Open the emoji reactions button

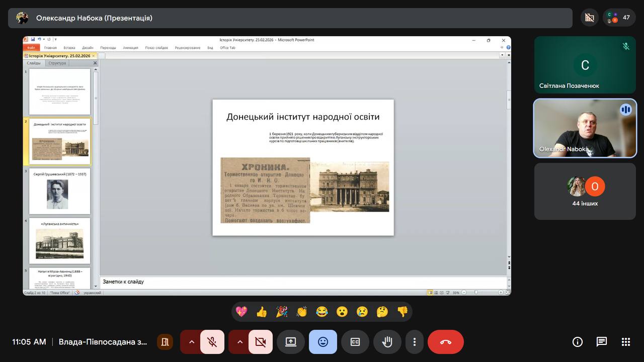(323, 342)
